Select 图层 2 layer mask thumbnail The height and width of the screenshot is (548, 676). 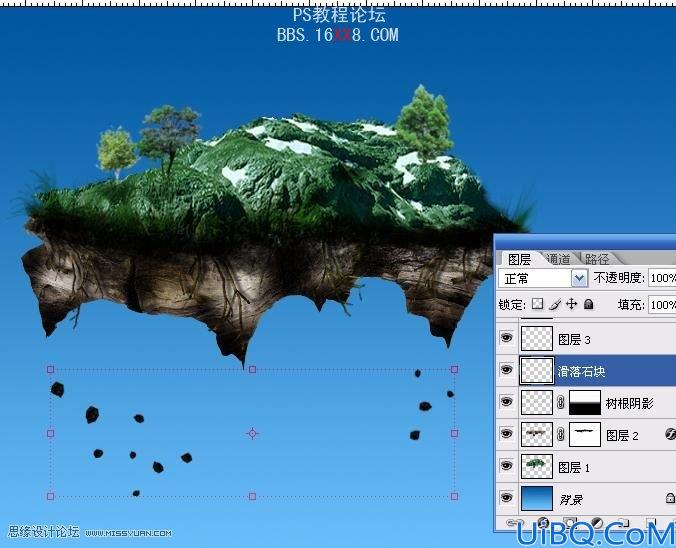585,434
